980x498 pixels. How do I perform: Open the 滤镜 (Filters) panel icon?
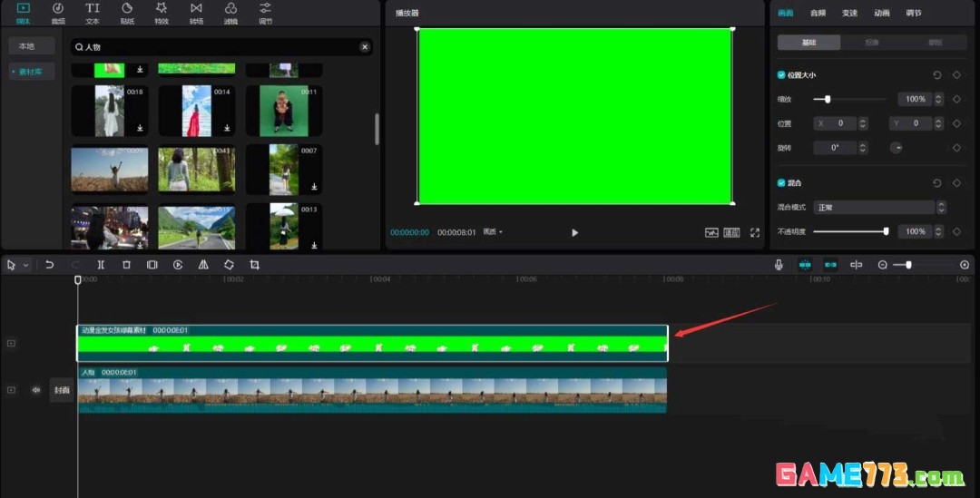click(x=230, y=12)
